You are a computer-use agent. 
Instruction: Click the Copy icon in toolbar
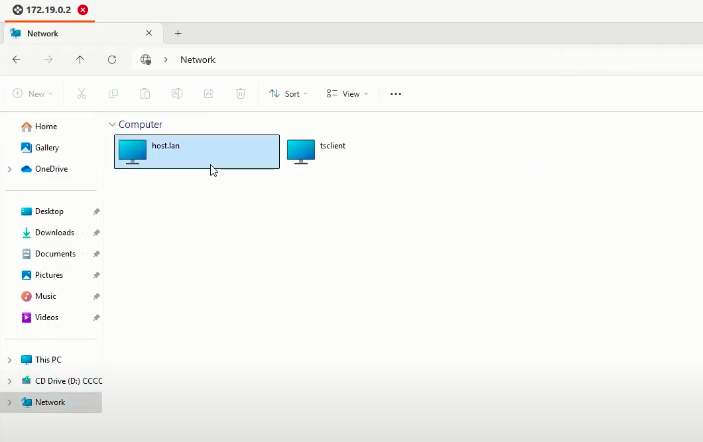pyautogui.click(x=113, y=94)
